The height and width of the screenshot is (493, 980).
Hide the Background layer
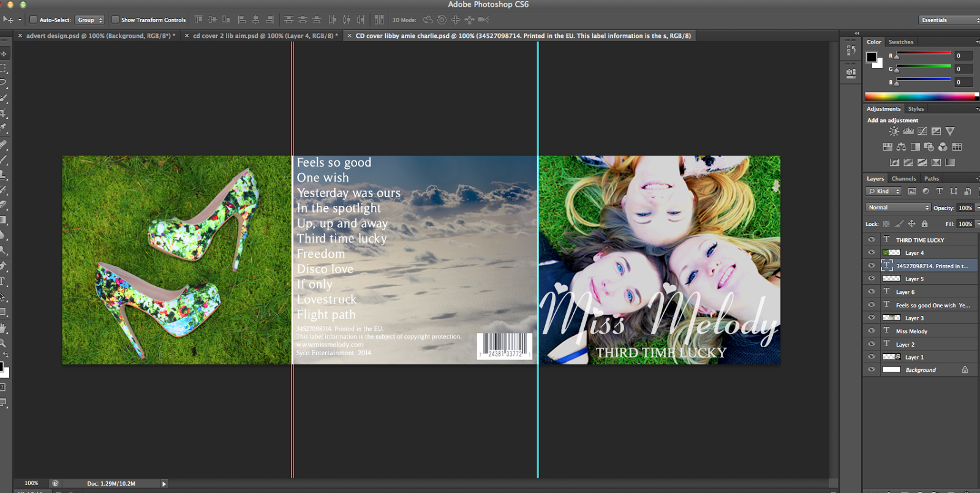pyautogui.click(x=872, y=370)
